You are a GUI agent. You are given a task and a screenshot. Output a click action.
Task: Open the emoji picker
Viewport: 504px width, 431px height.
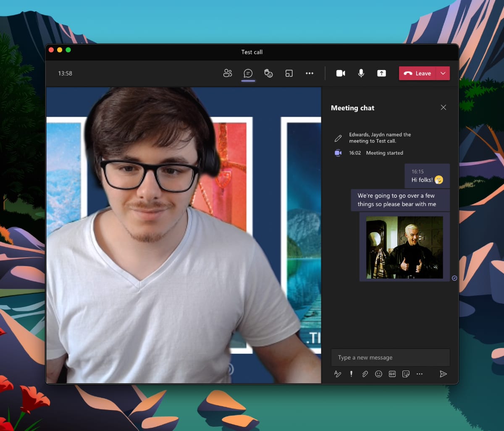click(x=378, y=374)
